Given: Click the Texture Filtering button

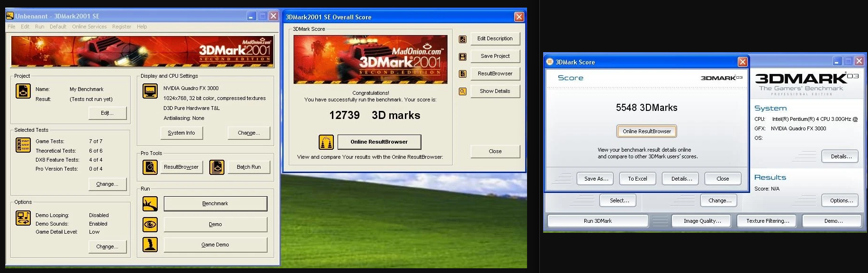Looking at the screenshot, I should click(767, 221).
